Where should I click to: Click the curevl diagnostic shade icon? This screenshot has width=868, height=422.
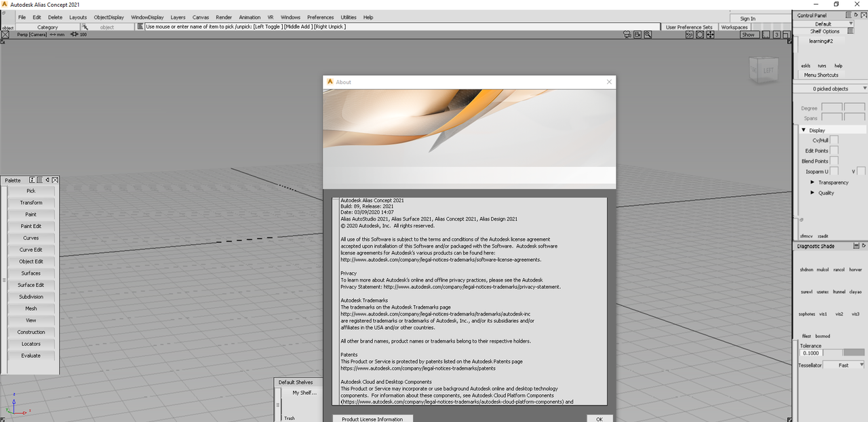(x=806, y=292)
